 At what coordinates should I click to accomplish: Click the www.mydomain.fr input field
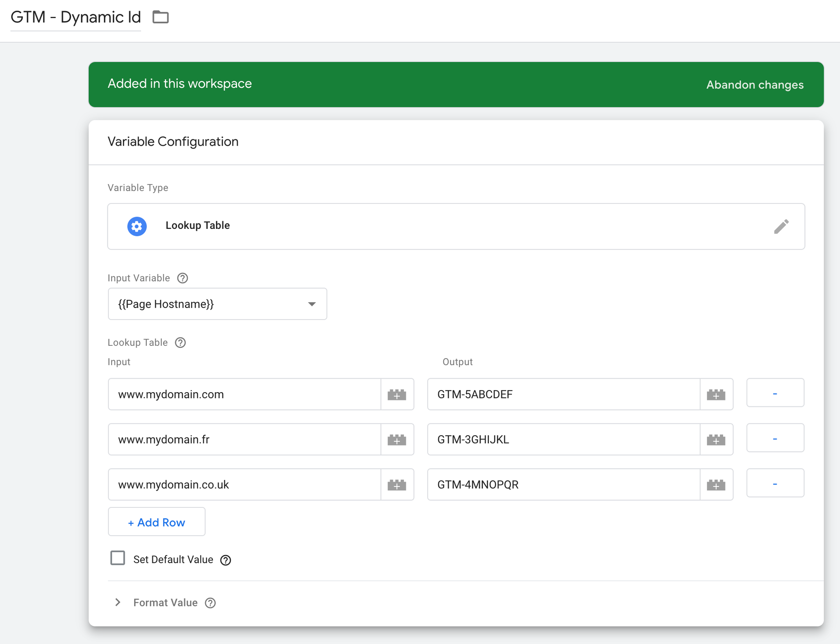[244, 439]
